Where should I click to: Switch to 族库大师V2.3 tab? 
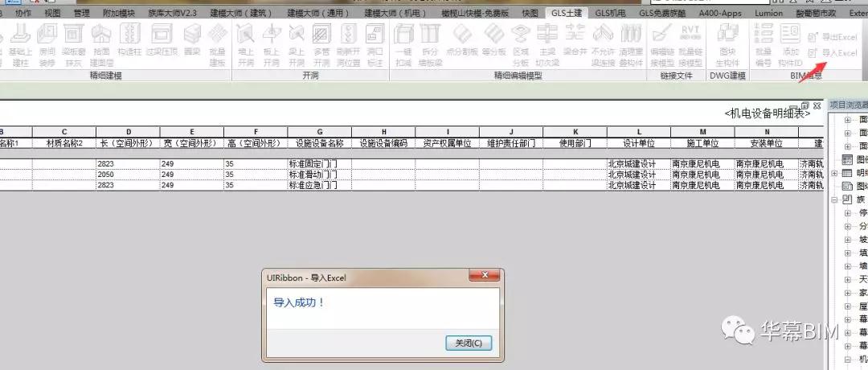(x=173, y=13)
